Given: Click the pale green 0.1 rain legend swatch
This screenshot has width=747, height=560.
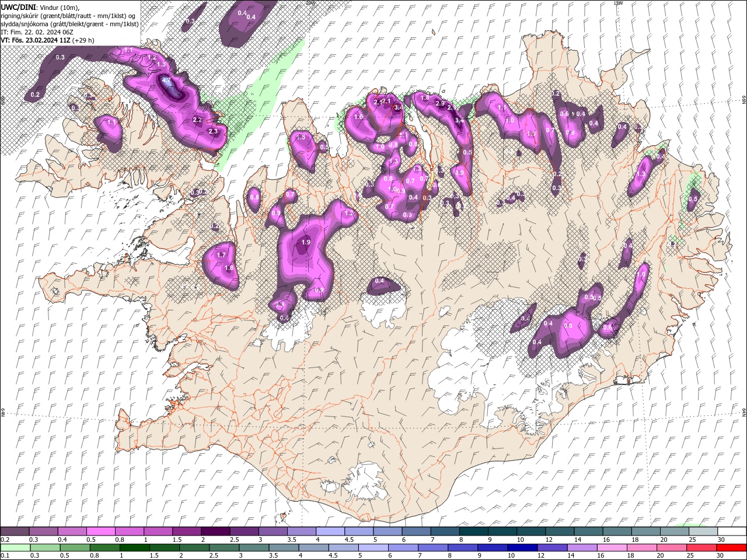Looking at the screenshot, I should pos(15,548).
